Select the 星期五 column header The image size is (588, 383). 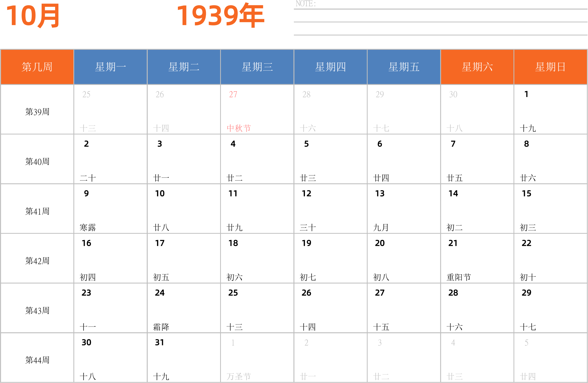[x=404, y=67]
